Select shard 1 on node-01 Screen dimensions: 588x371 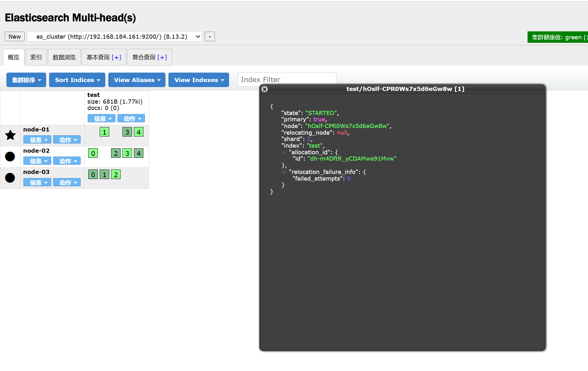pos(104,132)
